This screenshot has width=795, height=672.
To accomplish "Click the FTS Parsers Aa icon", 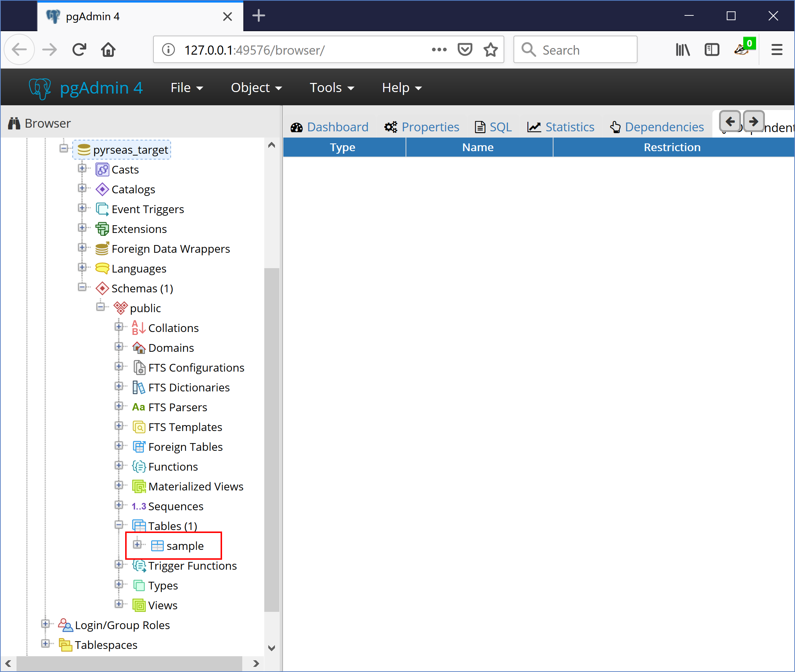I will point(139,407).
